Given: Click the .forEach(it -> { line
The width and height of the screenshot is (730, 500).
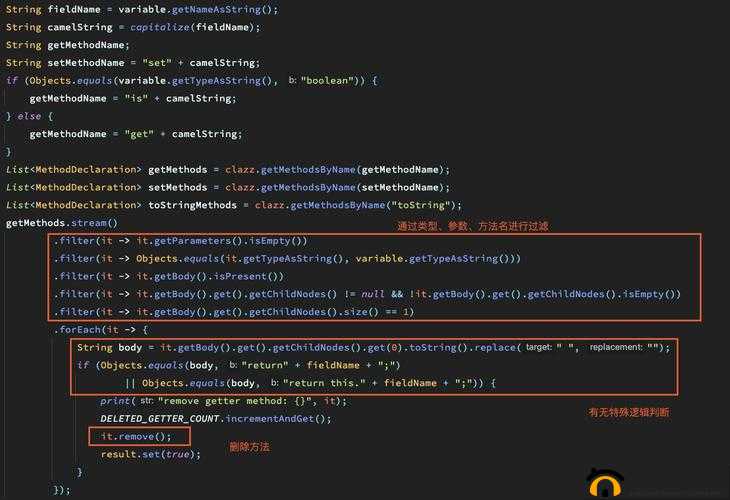Looking at the screenshot, I should 101,330.
